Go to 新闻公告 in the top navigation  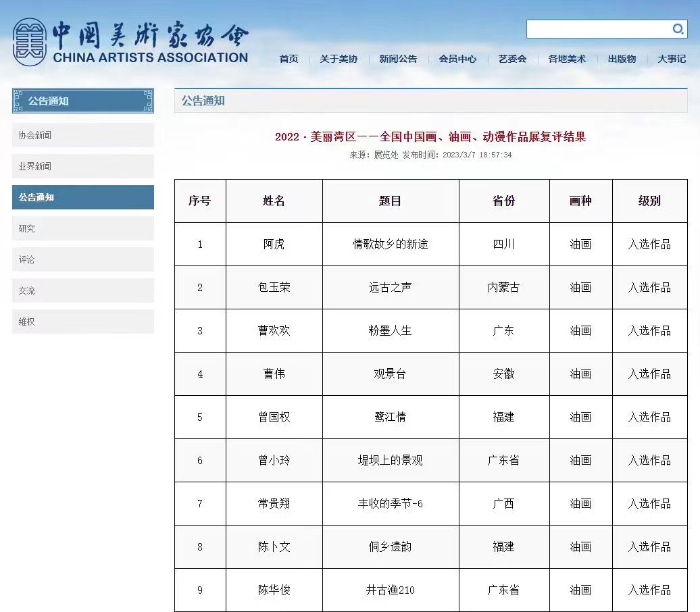[x=398, y=59]
